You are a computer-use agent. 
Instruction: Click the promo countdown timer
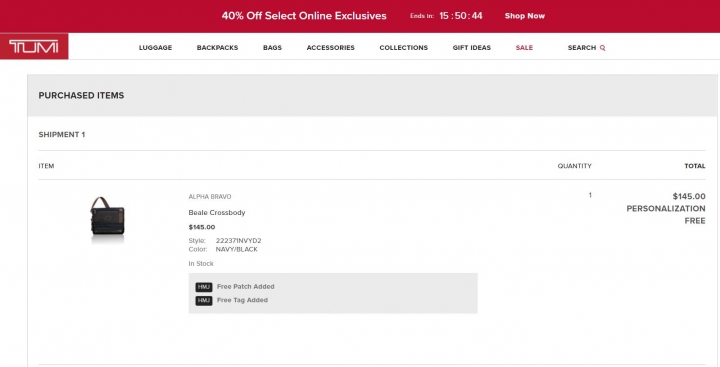(x=461, y=16)
